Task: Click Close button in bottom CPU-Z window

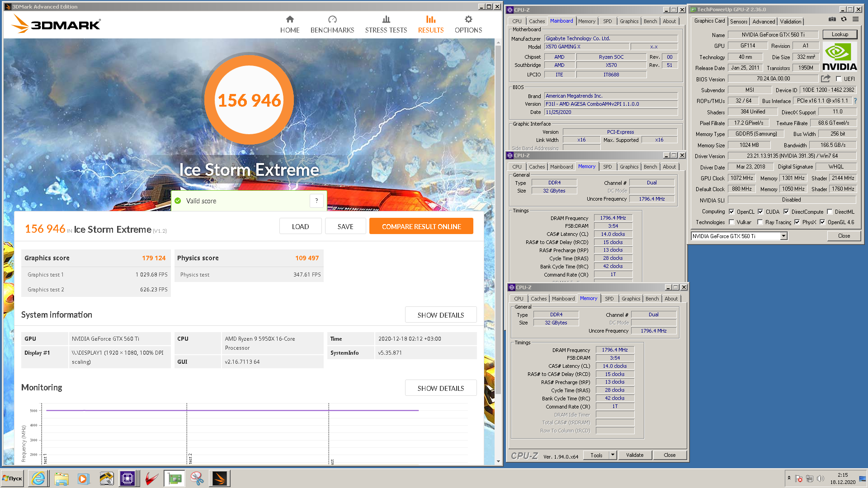Action: coord(670,455)
